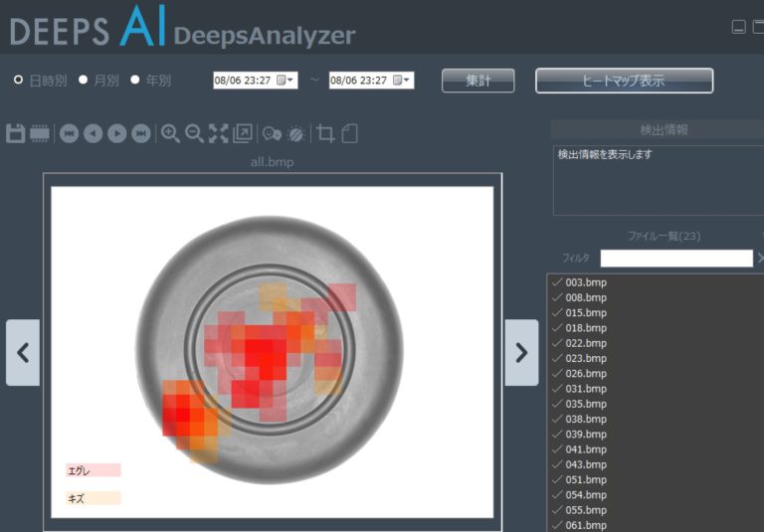
Task: Click the エグレ legend color swatch
Action: pyautogui.click(x=94, y=470)
